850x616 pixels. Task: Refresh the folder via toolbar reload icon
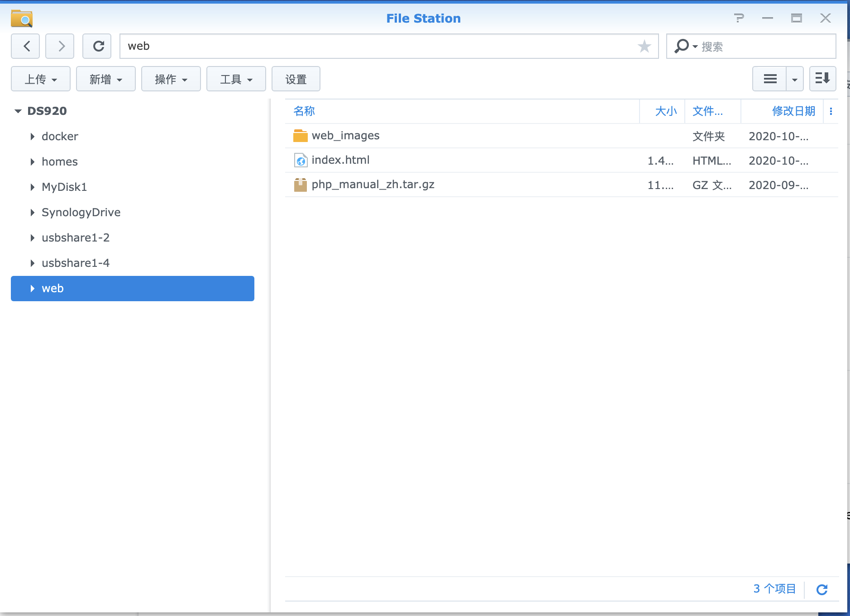pyautogui.click(x=97, y=46)
